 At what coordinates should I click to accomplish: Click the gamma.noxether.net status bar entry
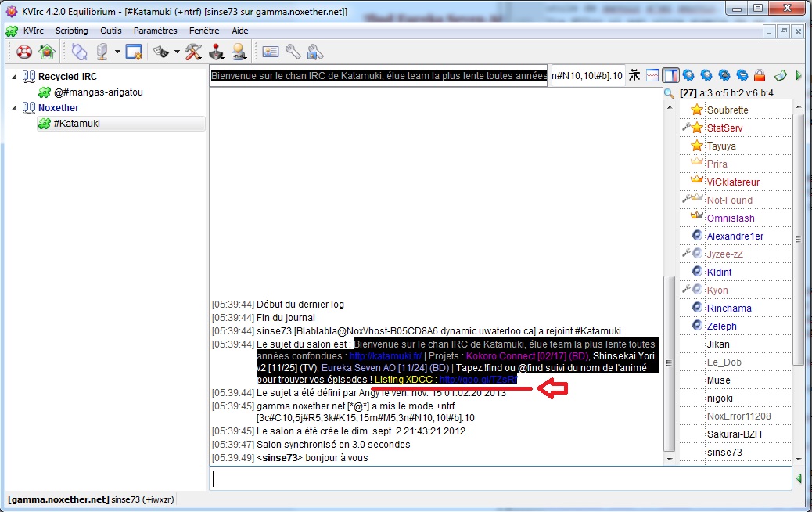coord(92,499)
